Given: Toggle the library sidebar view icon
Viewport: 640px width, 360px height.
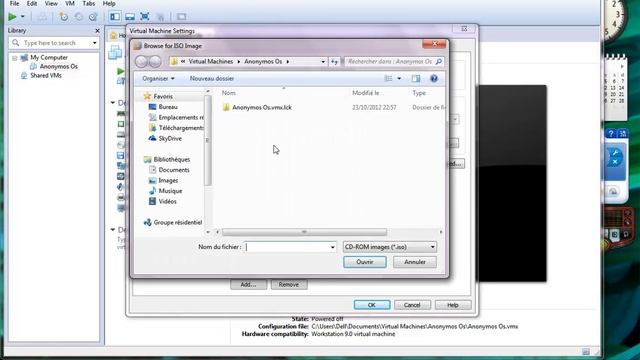Looking at the screenshot, I should pyautogui.click(x=115, y=17).
